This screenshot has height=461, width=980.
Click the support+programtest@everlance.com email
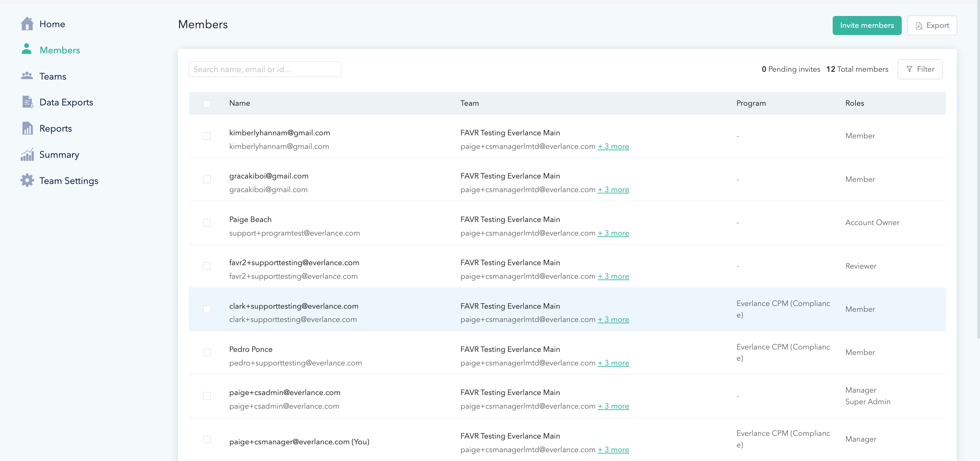[x=294, y=233]
